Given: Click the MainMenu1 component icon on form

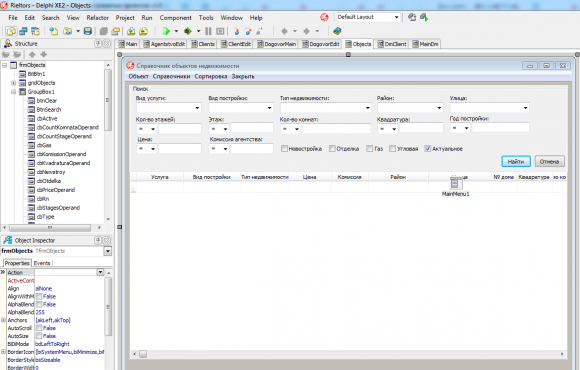Looking at the screenshot, I should [x=456, y=183].
